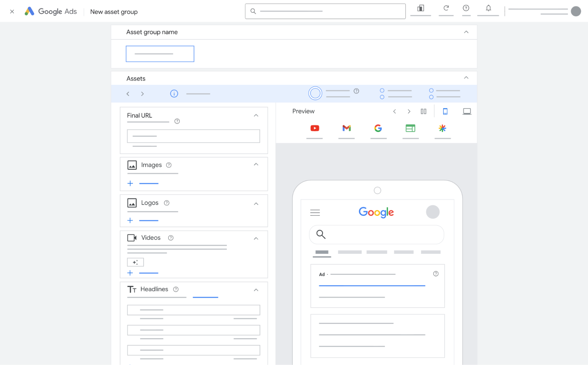Switch preview to side-by-side columns view

(424, 111)
